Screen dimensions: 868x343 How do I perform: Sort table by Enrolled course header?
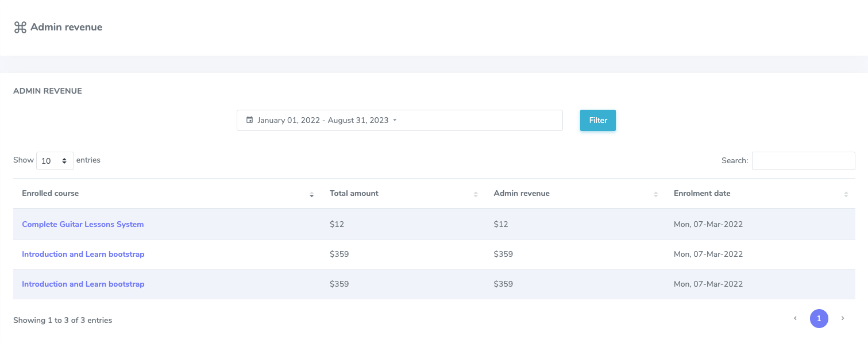tap(51, 193)
